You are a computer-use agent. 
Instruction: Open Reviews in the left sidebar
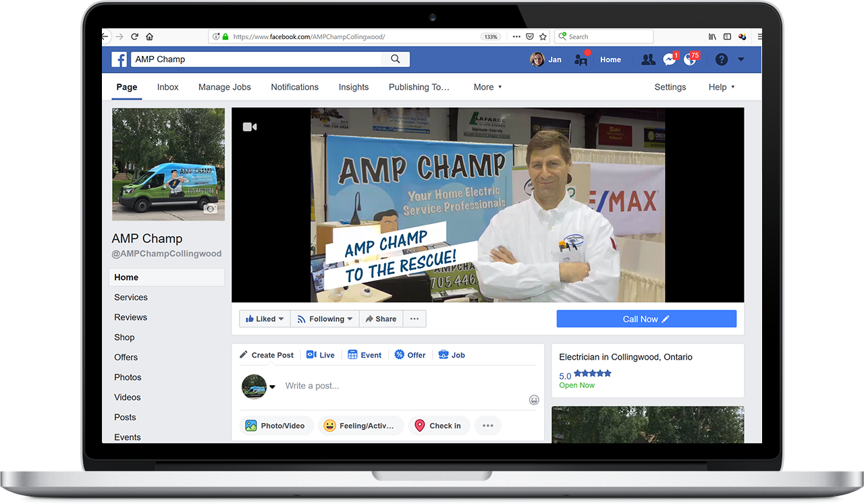coord(131,317)
